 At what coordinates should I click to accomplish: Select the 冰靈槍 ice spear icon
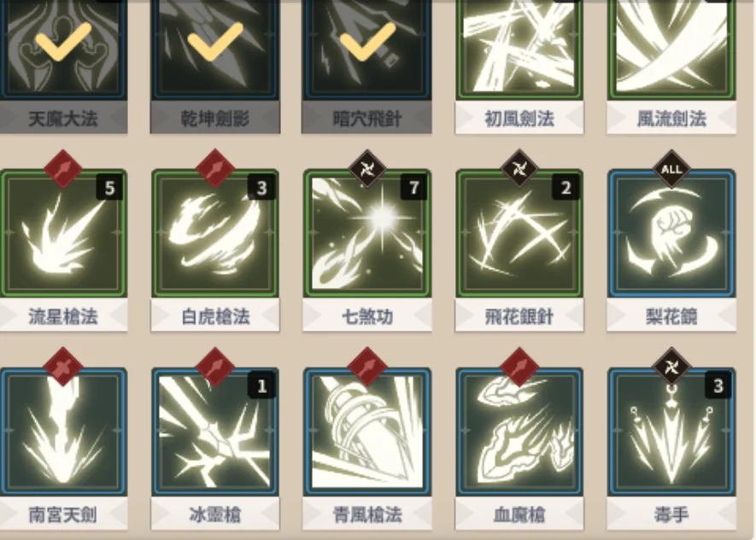pos(215,432)
